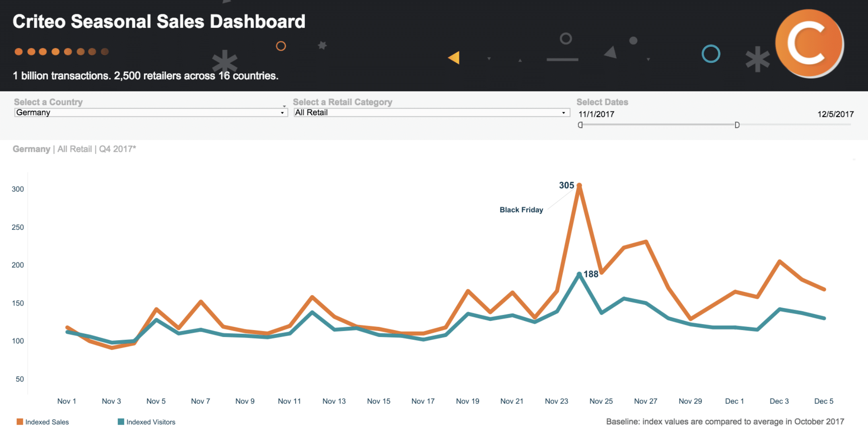Click the Nov 1 x-axis label

tap(67, 401)
